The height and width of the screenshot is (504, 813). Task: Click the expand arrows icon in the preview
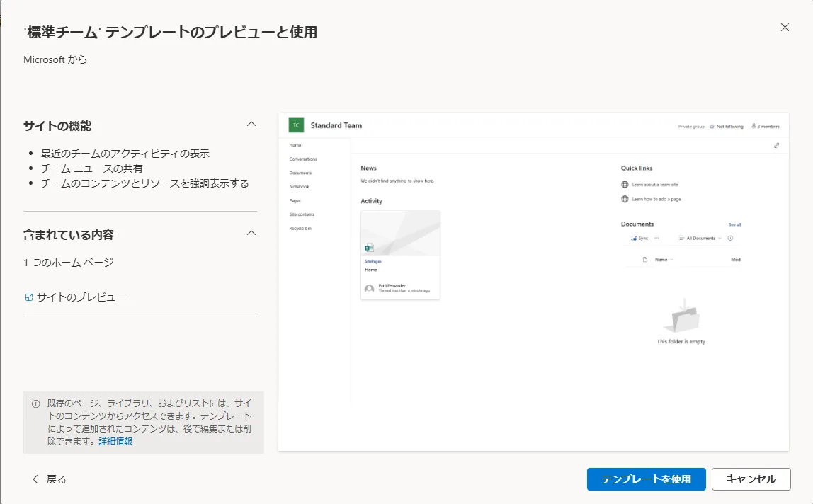pos(776,146)
